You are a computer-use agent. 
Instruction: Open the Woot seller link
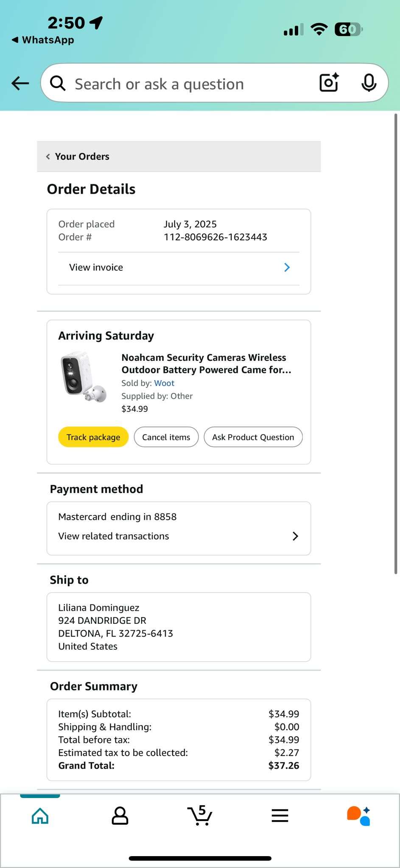164,383
